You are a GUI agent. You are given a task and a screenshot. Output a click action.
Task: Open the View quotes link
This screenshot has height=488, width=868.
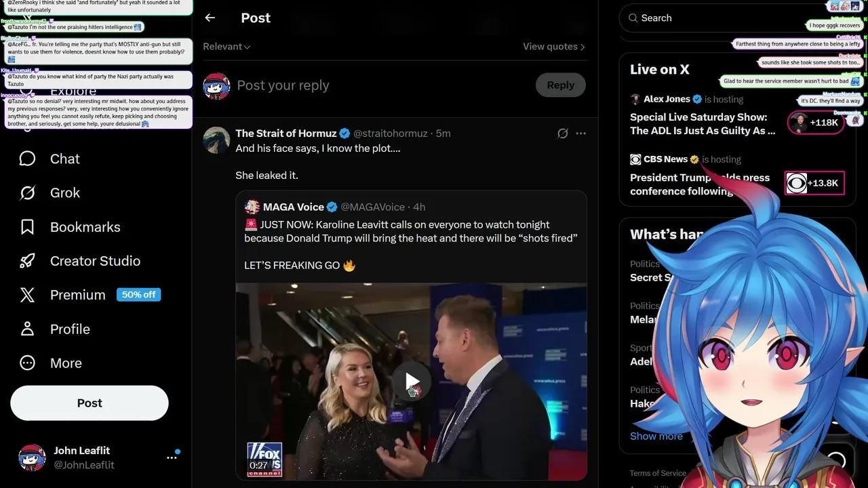pyautogui.click(x=553, y=47)
